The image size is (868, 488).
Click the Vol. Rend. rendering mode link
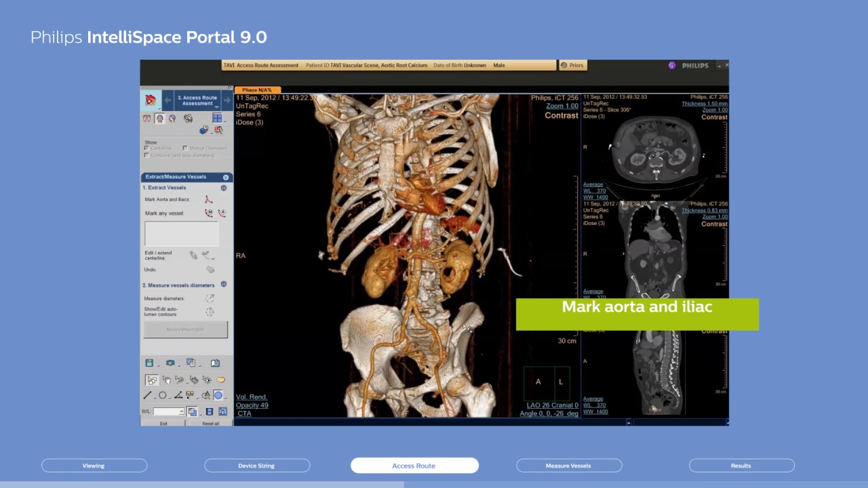pyautogui.click(x=252, y=397)
